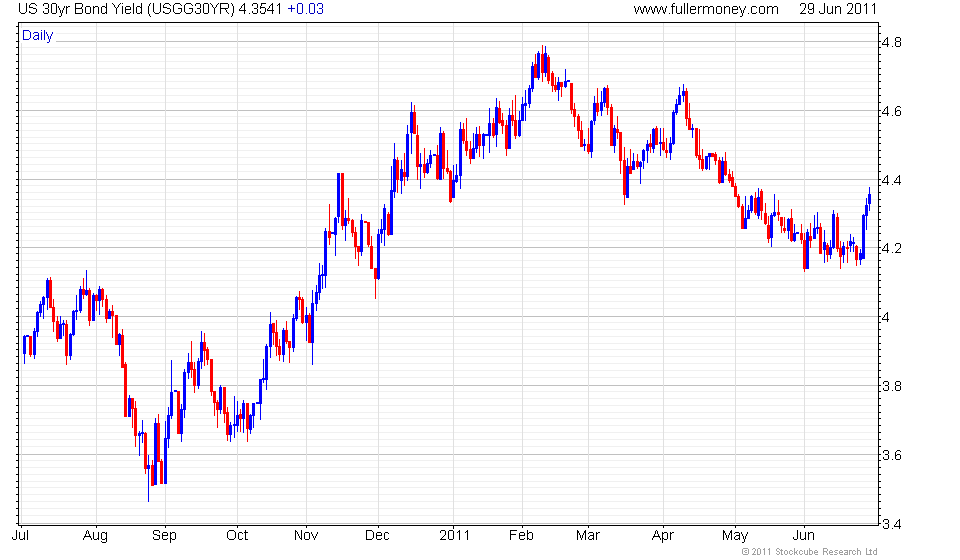Click the 4.2 y-axis label
Viewport: 960px width, 560px height.
(891, 248)
